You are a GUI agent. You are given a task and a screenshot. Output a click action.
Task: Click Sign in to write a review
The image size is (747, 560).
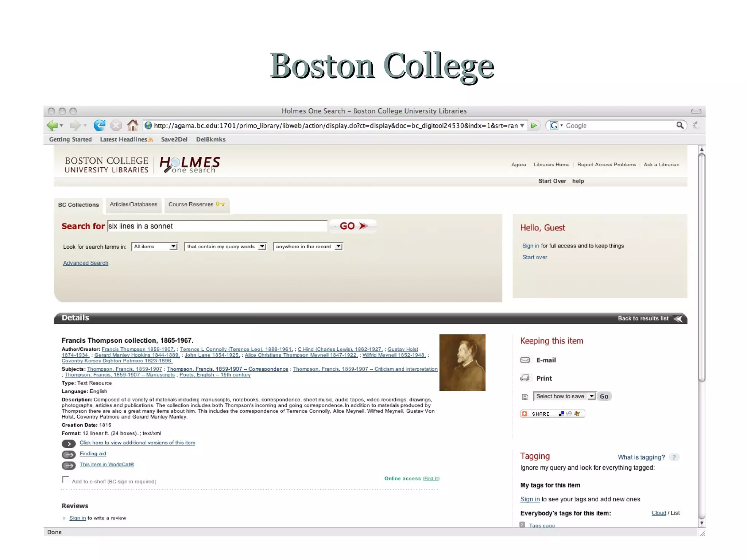pos(78,518)
